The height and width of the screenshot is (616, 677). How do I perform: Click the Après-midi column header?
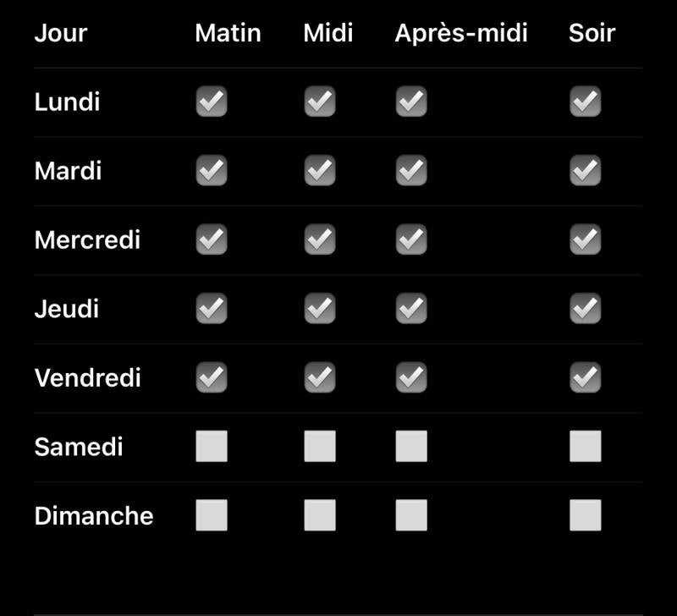point(461,33)
